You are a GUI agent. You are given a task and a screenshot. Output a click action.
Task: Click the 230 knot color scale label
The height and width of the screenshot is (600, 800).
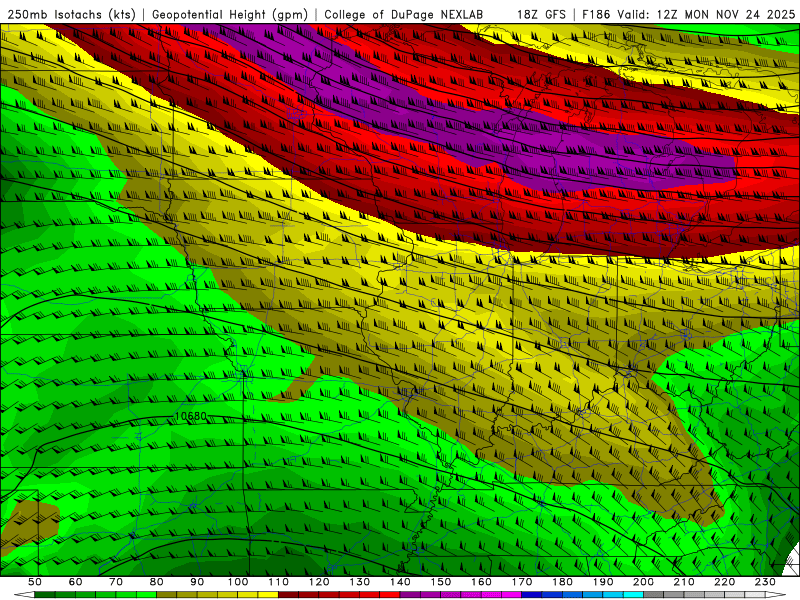coord(765,582)
